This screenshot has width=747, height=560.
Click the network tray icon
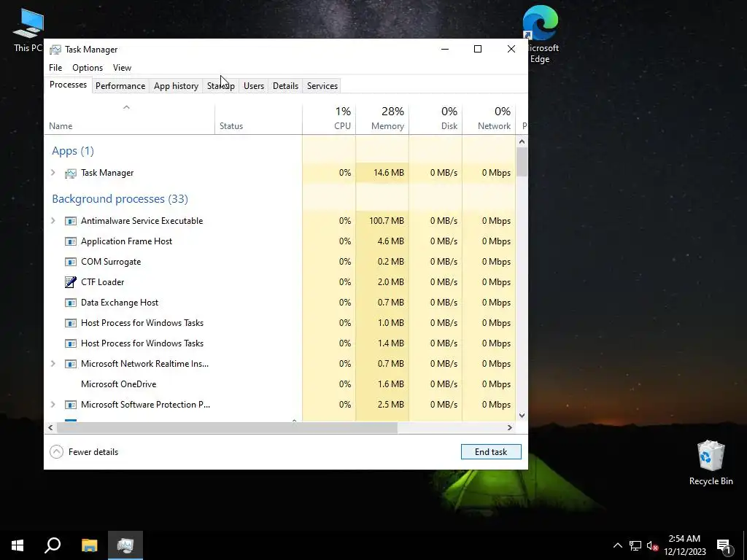pyautogui.click(x=635, y=545)
